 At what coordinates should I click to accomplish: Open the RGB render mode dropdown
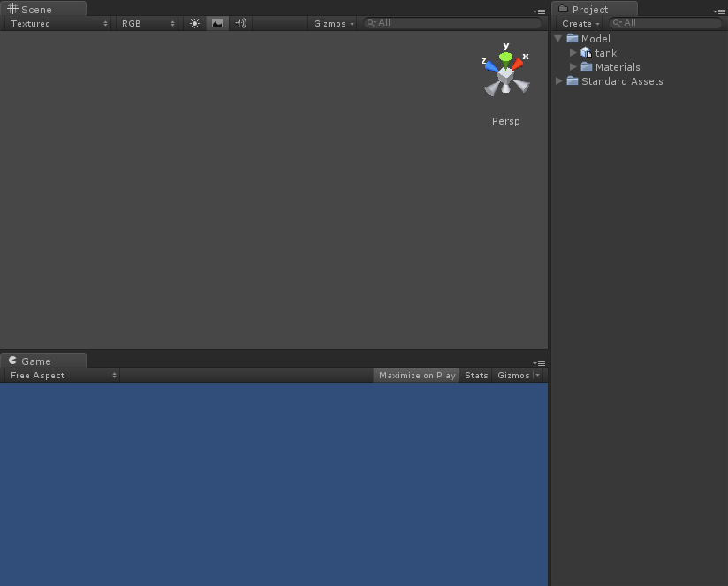click(148, 23)
